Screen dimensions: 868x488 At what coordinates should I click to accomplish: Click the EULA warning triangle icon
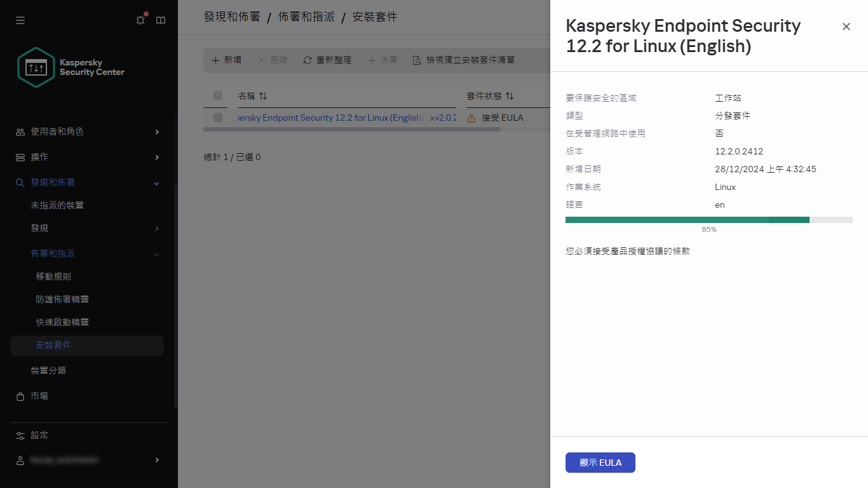point(471,118)
